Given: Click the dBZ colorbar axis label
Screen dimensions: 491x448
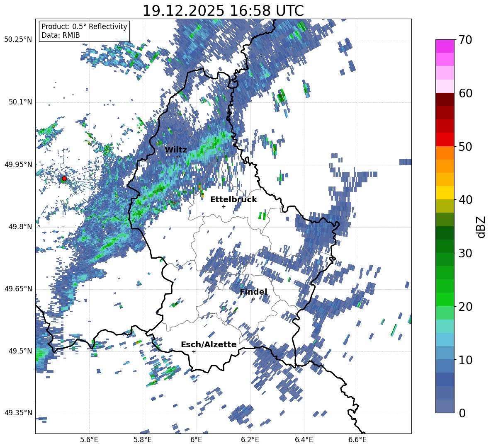Looking at the screenshot, I should pyautogui.click(x=481, y=227).
